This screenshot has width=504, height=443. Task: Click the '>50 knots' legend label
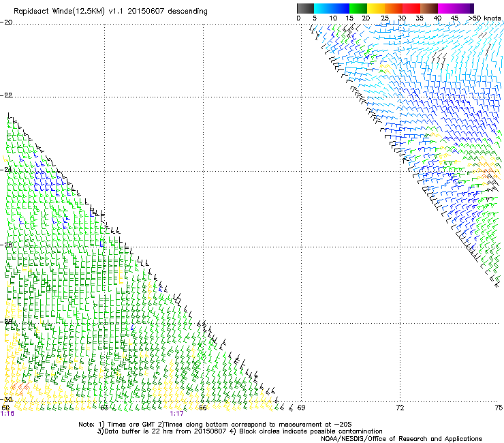pos(485,18)
